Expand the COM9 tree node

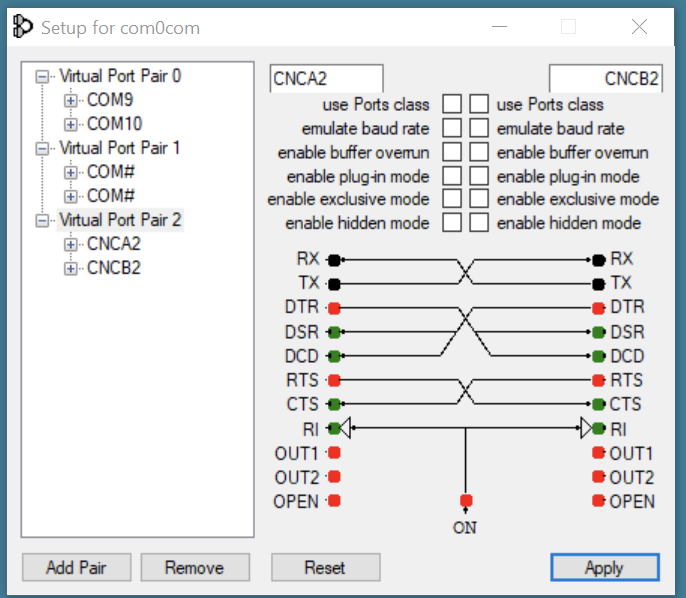tap(71, 100)
